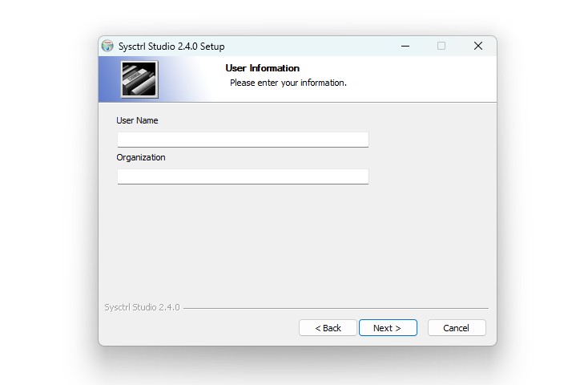
Task: Click the 'User Name' label
Action: pyautogui.click(x=137, y=120)
